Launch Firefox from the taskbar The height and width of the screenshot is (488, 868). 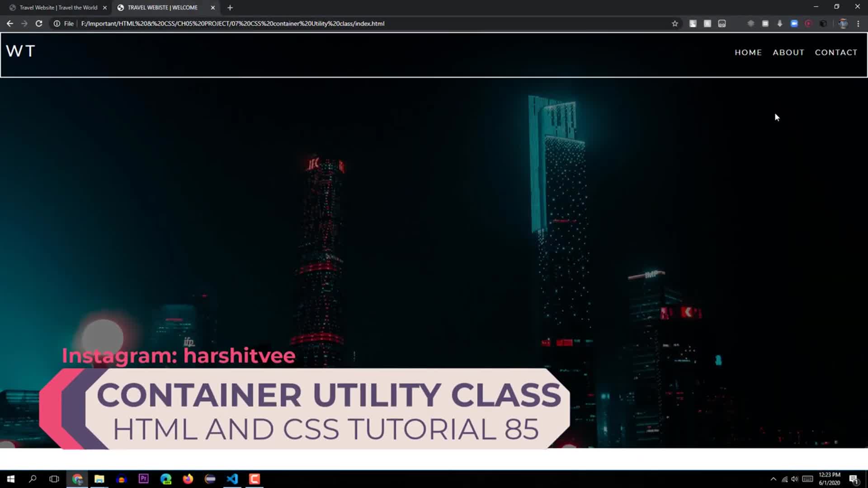[188, 479]
